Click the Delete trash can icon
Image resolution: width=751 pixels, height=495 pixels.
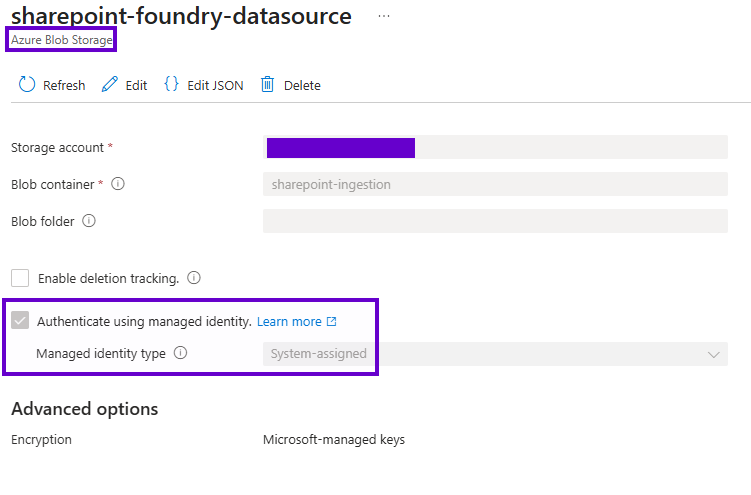(268, 85)
